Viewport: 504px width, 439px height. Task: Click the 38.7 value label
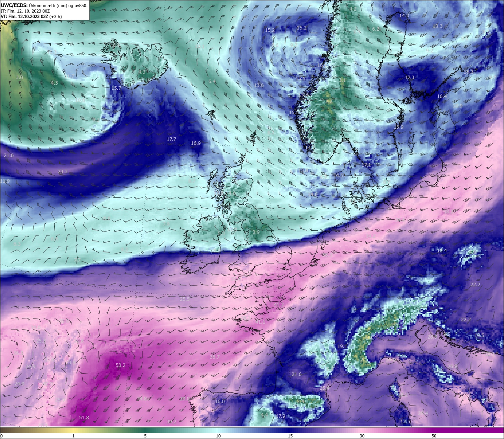pos(215,357)
